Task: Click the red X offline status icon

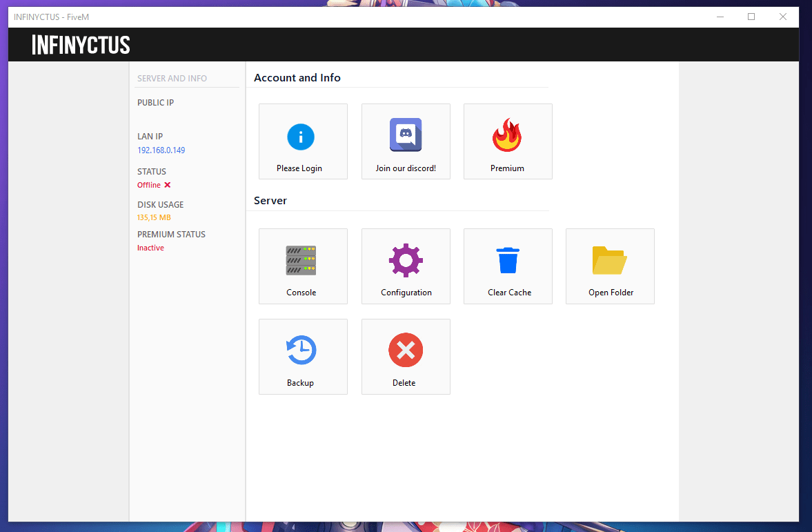Action: [x=167, y=185]
